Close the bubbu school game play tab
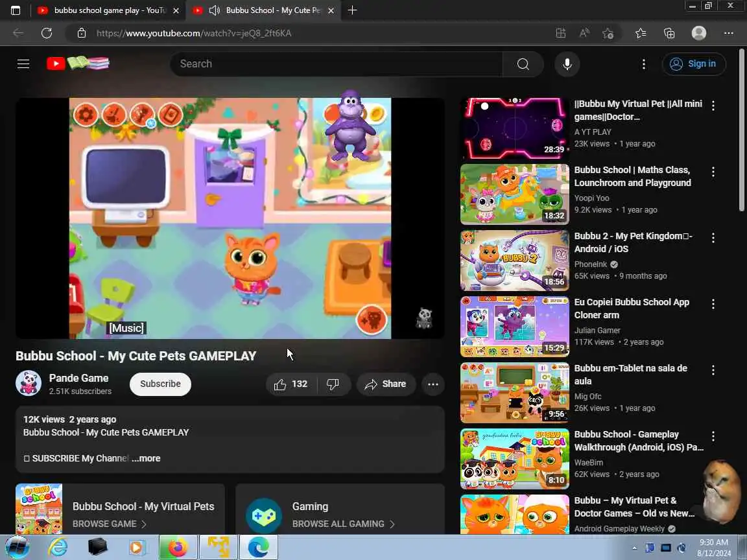 pos(176,10)
